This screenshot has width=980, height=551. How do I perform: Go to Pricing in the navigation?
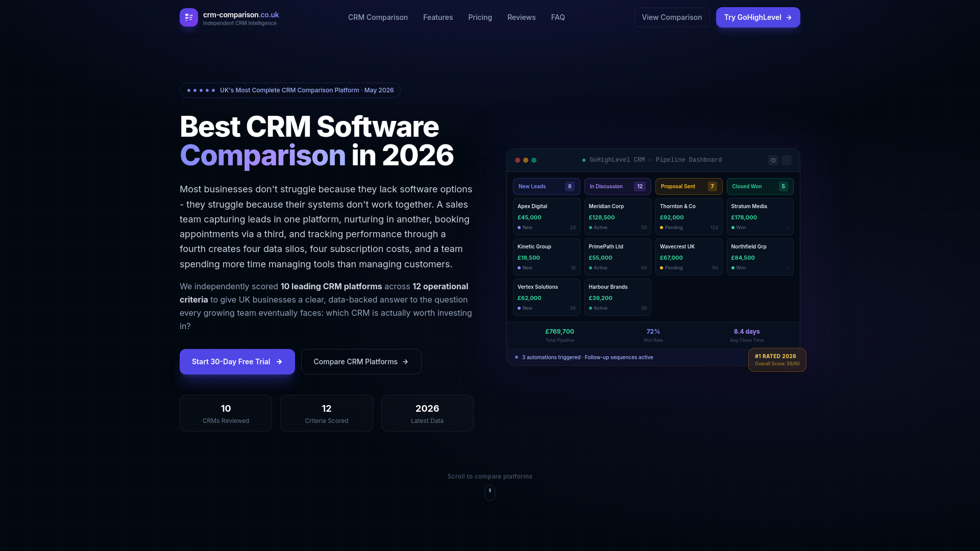(480, 17)
